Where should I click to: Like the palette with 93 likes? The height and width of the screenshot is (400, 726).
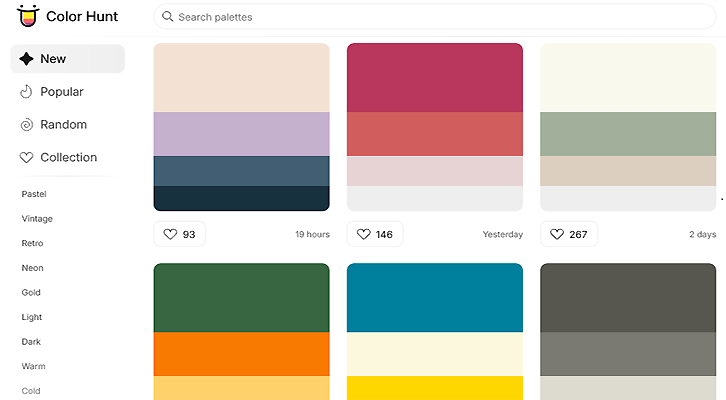(x=180, y=234)
